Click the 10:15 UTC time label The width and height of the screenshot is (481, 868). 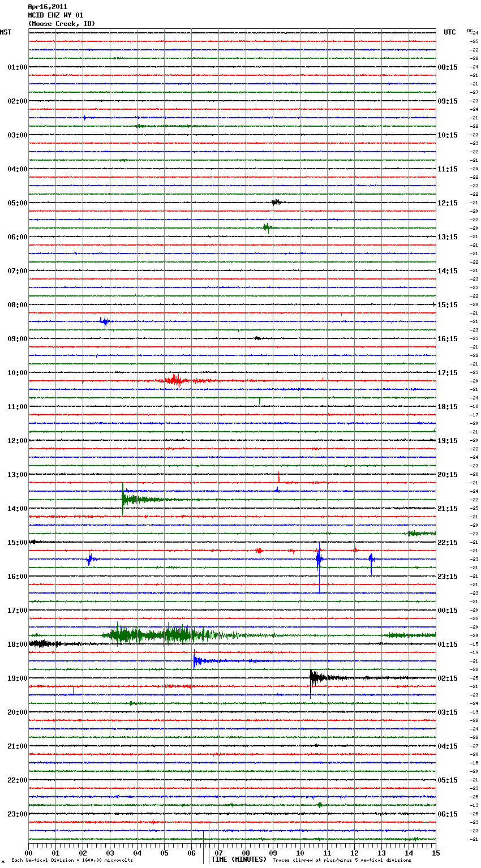click(448, 135)
